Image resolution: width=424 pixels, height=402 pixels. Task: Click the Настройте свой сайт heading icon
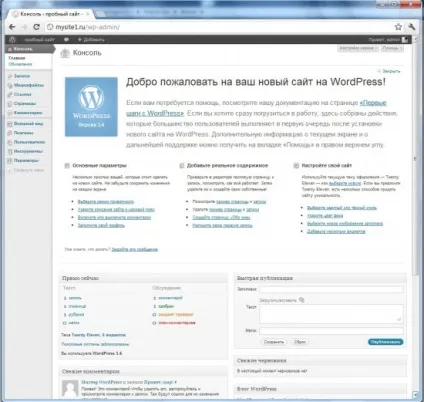point(296,166)
